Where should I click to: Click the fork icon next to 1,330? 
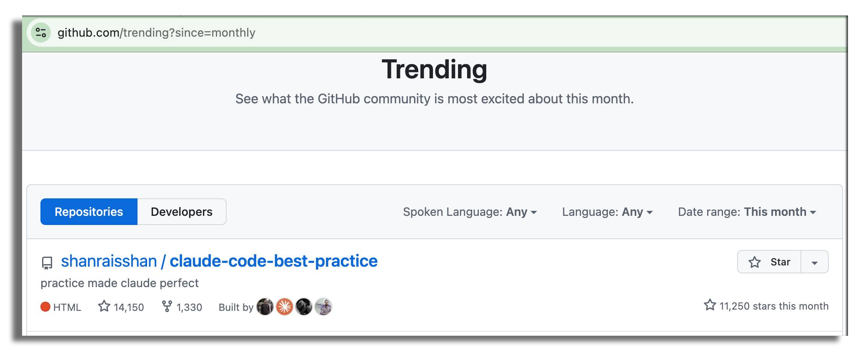[167, 306]
